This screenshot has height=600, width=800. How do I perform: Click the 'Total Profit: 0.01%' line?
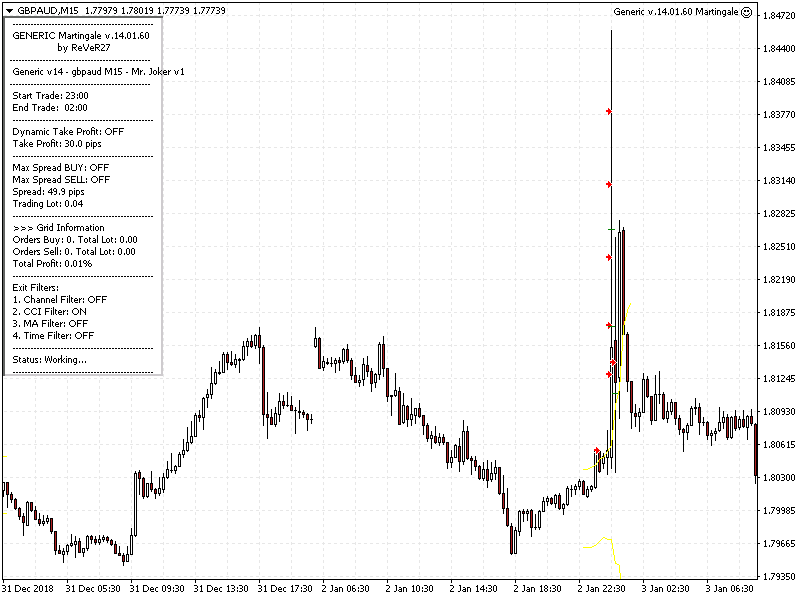[53, 264]
